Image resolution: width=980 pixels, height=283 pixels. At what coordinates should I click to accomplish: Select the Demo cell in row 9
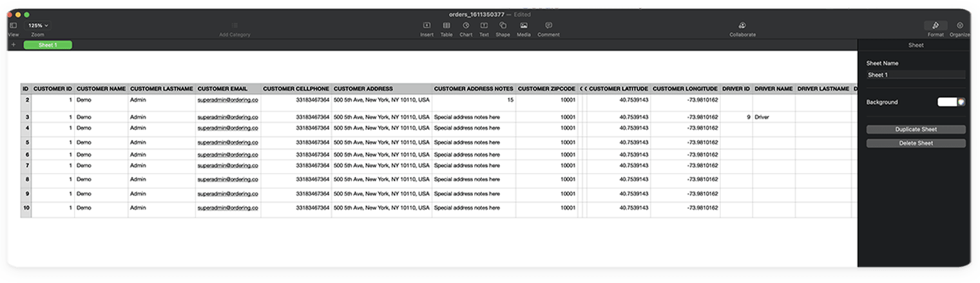click(x=101, y=194)
